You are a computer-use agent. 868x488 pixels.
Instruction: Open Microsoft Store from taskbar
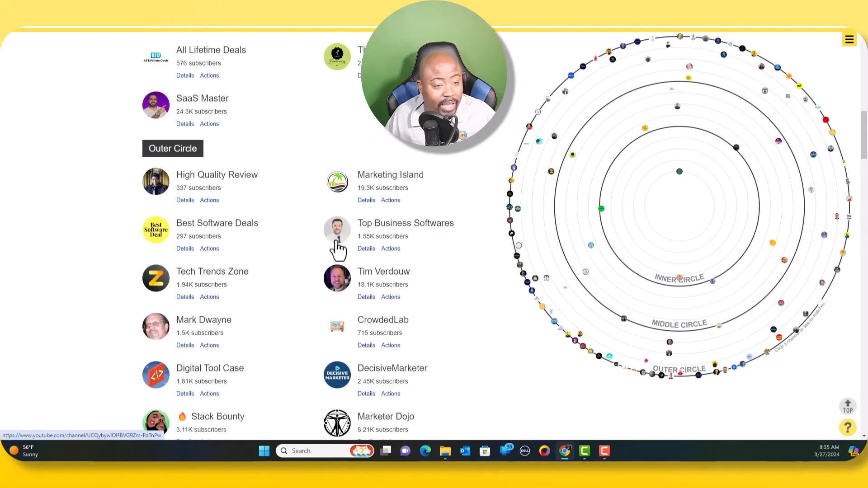[x=485, y=451]
